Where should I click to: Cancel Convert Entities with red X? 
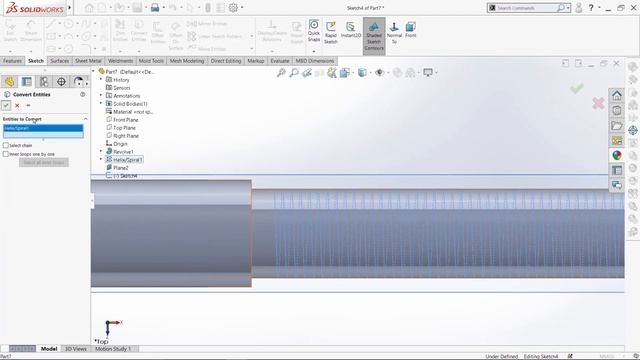pyautogui.click(x=17, y=105)
